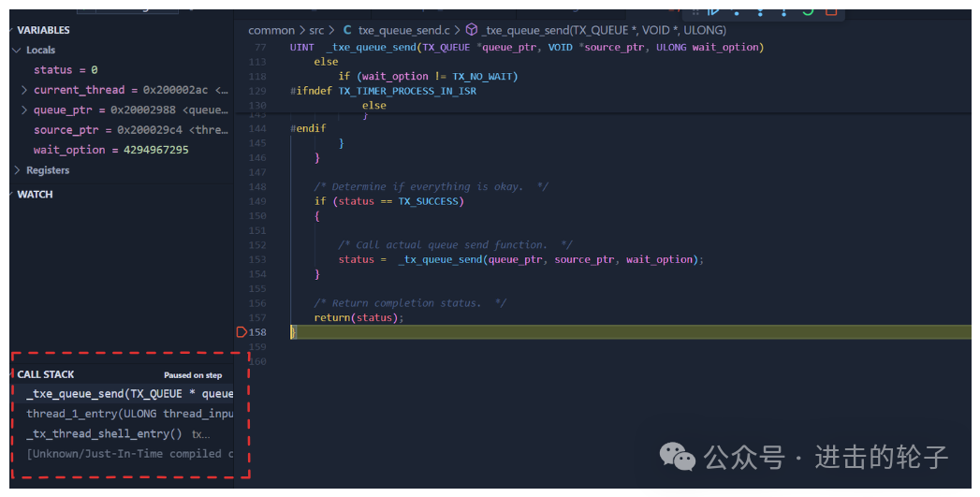
Task: Click the red Stop debug icon
Action: coord(830,11)
